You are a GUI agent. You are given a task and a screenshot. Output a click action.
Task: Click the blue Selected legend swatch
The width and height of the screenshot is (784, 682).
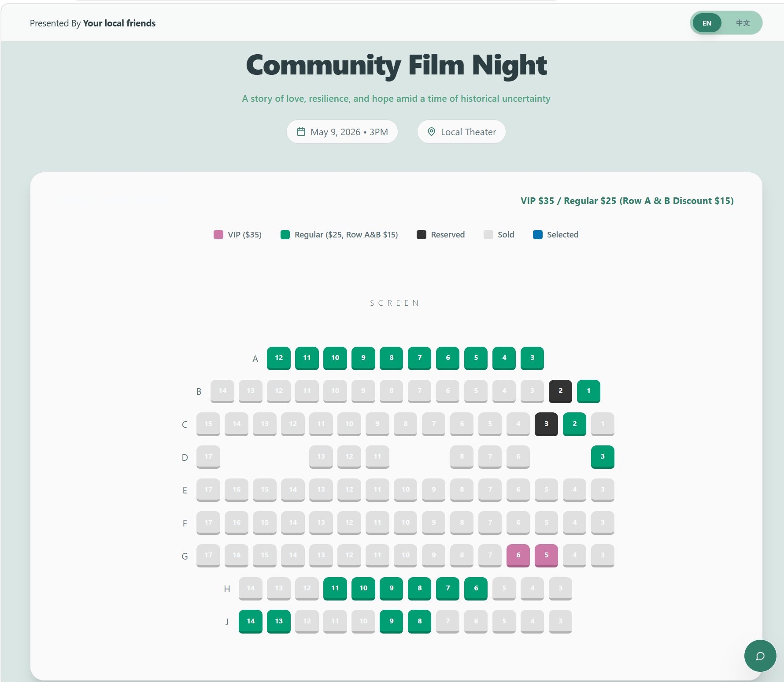(x=538, y=234)
